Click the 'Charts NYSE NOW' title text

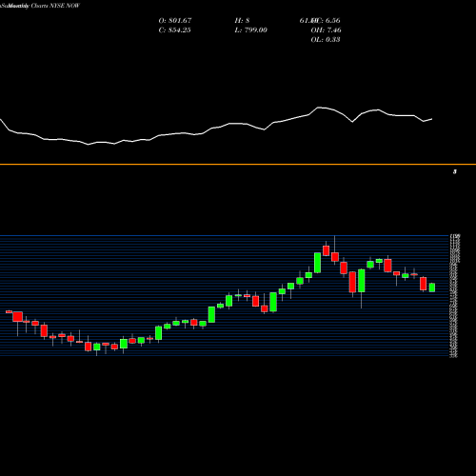click(x=55, y=6)
